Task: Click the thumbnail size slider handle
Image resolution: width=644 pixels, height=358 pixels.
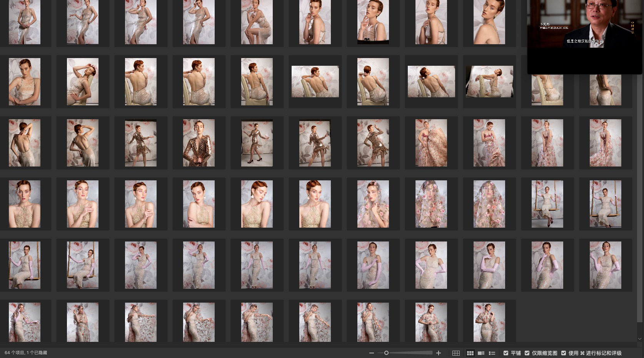Action: tap(386, 353)
